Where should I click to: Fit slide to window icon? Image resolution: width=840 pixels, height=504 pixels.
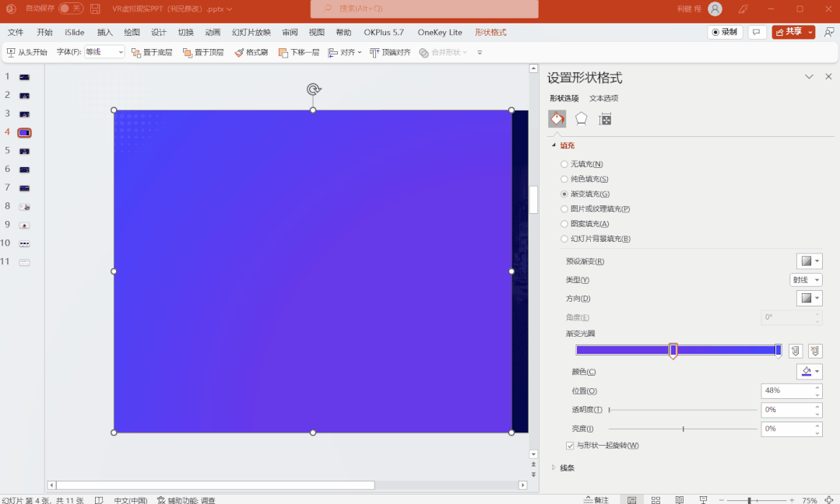pos(829,499)
